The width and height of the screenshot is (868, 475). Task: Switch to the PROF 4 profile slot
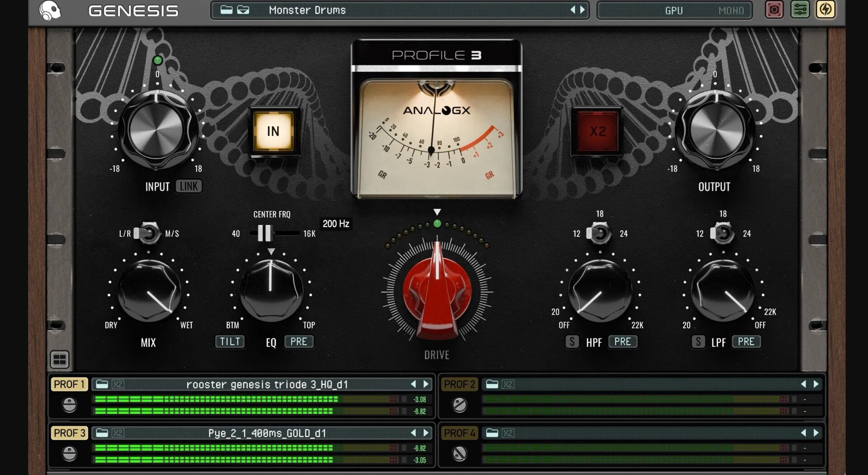tap(459, 432)
